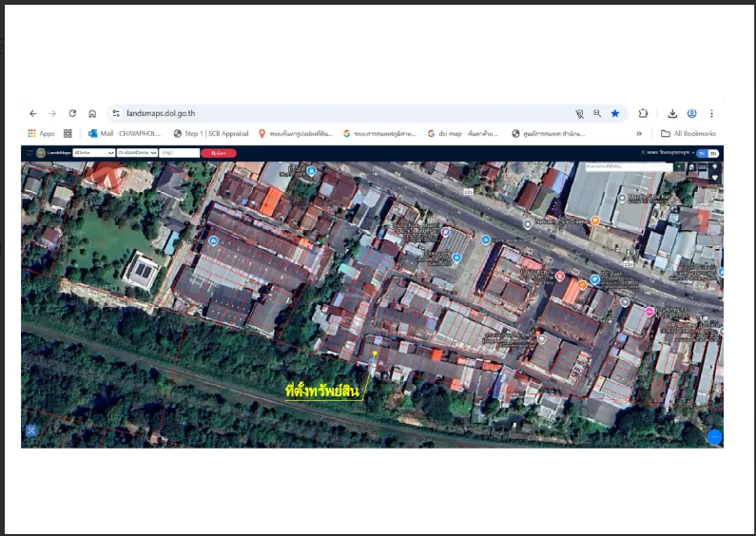Click the blue expand icon on the map
The image size is (756, 536).
coord(31,430)
